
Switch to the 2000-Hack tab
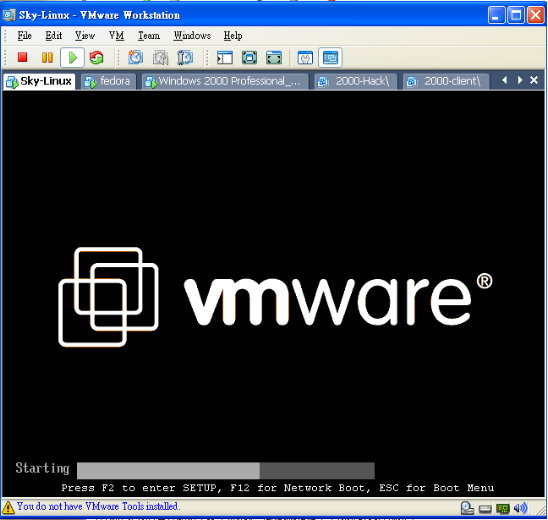(356, 81)
